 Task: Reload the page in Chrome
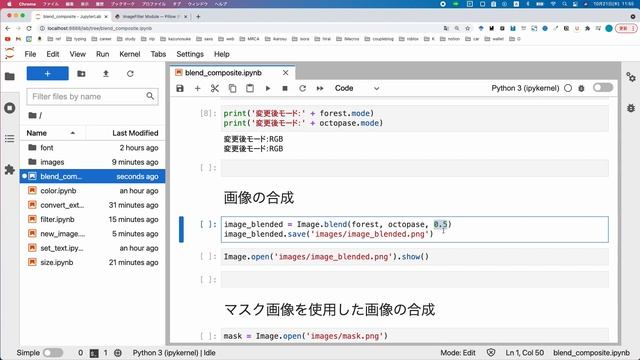click(29, 28)
